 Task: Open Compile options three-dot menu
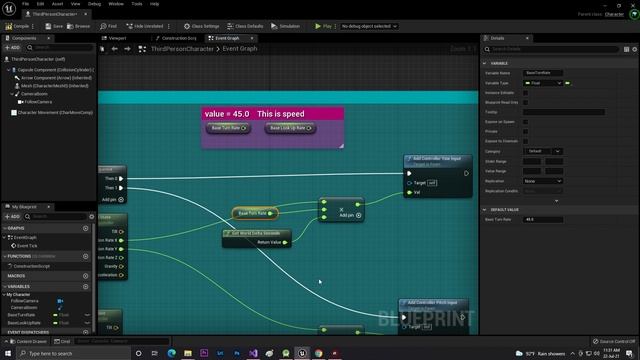point(33,26)
